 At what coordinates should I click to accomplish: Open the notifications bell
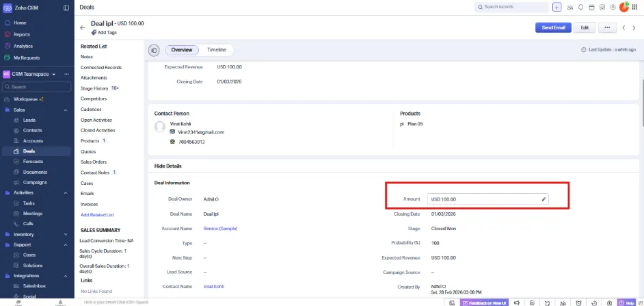click(580, 7)
